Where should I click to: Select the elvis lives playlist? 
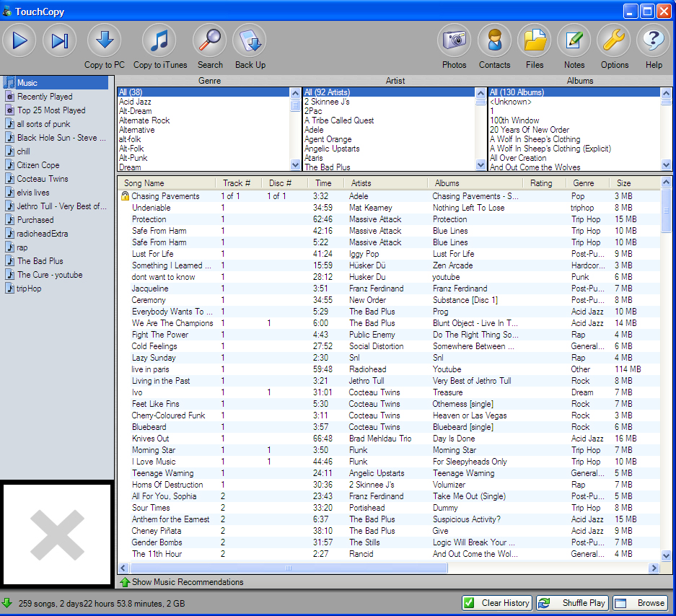[x=32, y=193]
